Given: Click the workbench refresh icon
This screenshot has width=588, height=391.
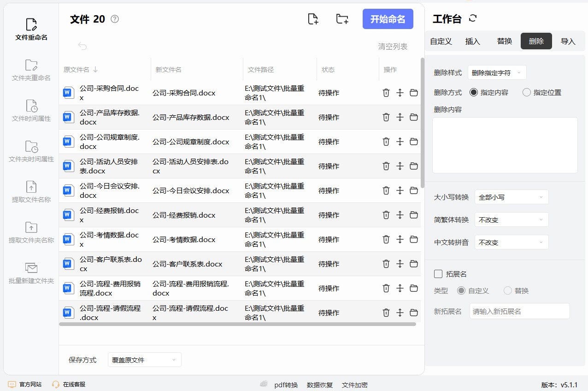Looking at the screenshot, I should click(472, 18).
